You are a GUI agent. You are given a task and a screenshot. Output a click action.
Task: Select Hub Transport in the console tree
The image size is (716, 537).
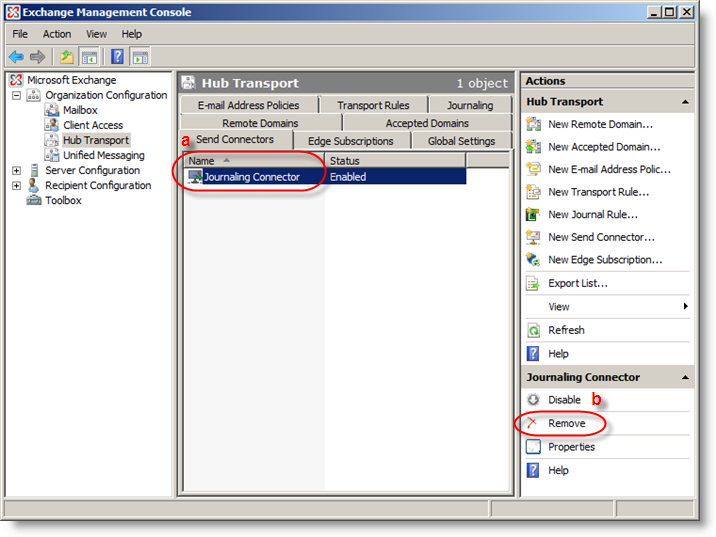pyautogui.click(x=96, y=140)
